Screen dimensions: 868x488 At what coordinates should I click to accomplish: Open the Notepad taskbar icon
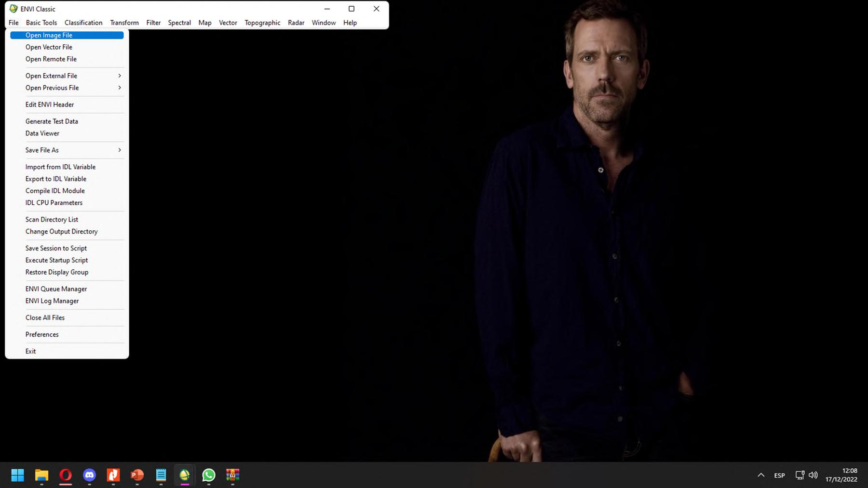click(161, 475)
